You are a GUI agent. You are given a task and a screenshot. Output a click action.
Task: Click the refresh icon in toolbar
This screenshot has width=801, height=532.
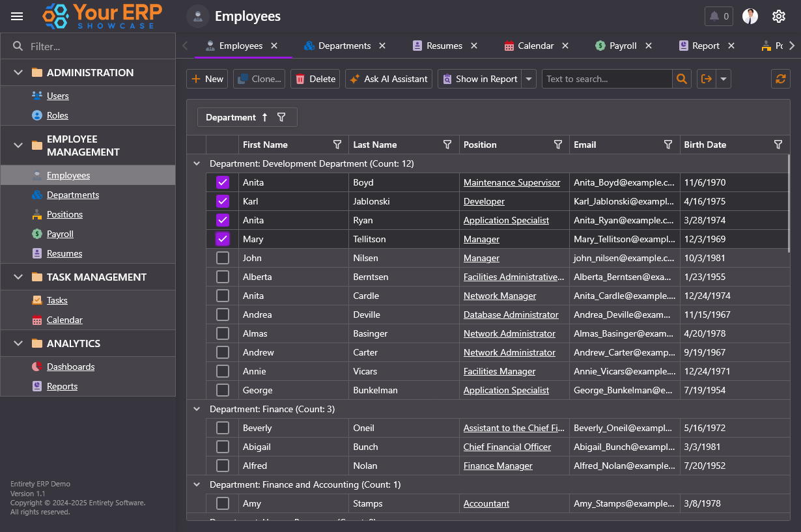(x=780, y=79)
